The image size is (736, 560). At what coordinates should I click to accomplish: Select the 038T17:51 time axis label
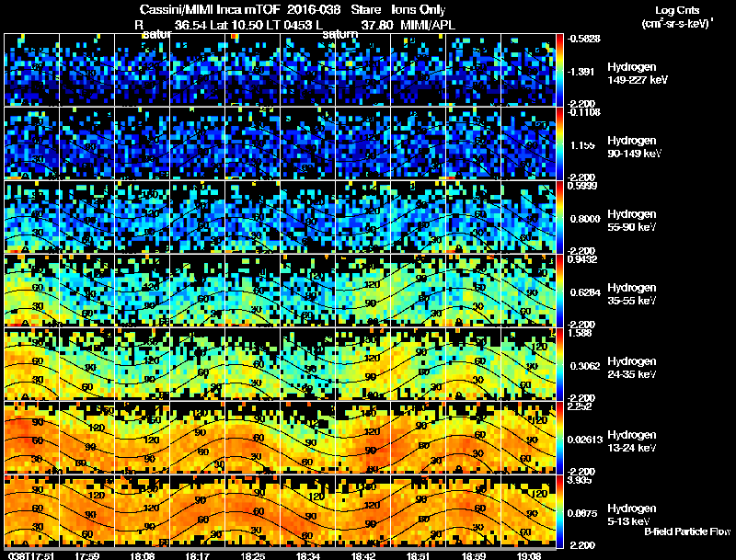coord(31,555)
